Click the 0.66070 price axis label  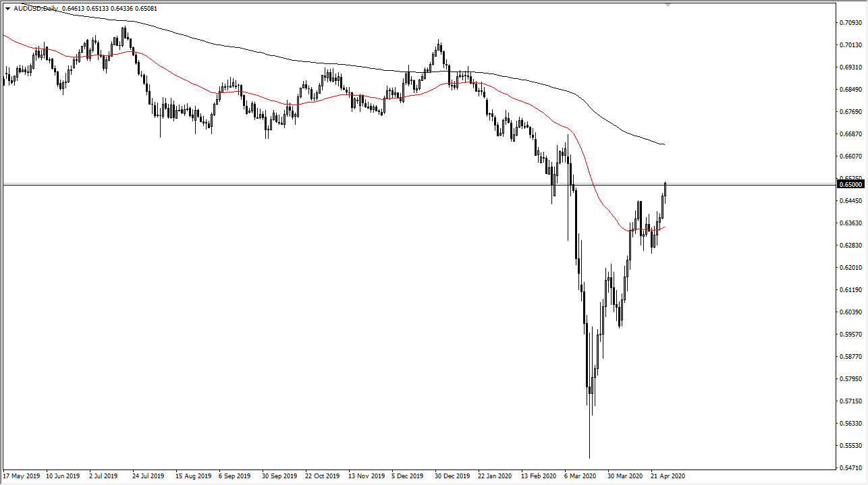(x=850, y=156)
